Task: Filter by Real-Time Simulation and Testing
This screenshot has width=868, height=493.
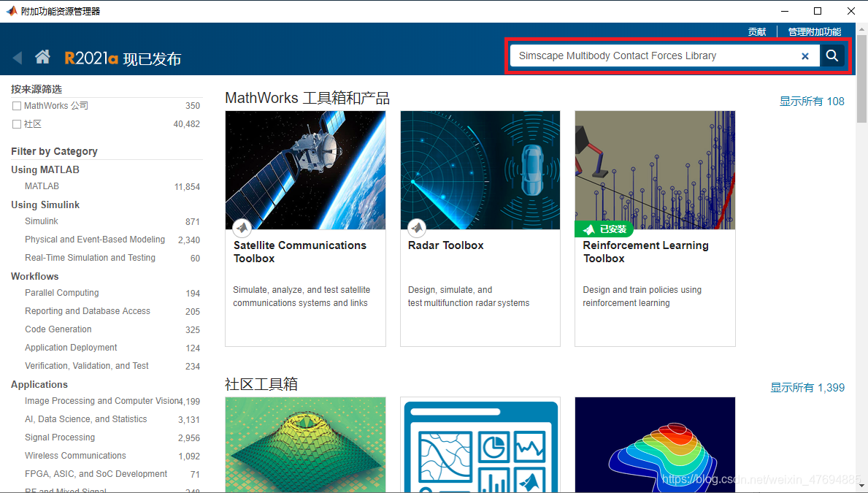Action: coord(91,258)
